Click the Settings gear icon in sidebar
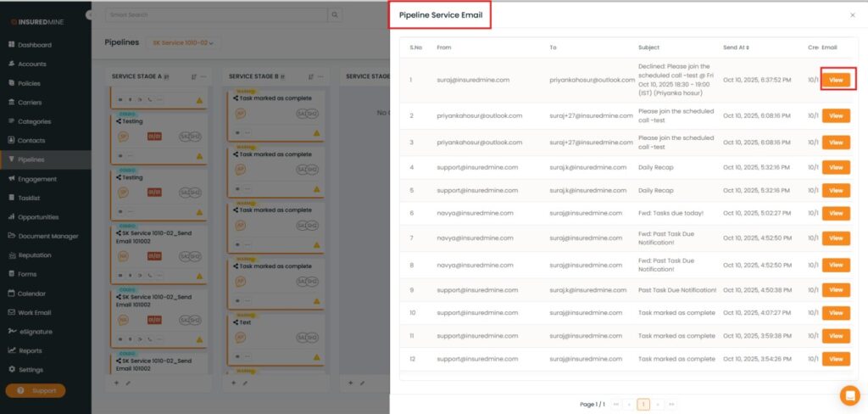 click(x=11, y=370)
